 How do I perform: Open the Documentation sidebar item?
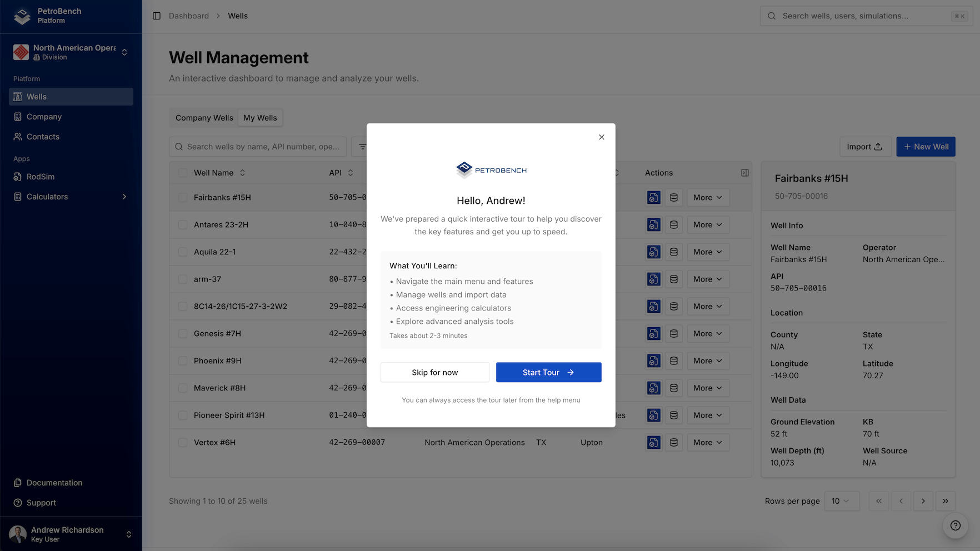[53, 483]
